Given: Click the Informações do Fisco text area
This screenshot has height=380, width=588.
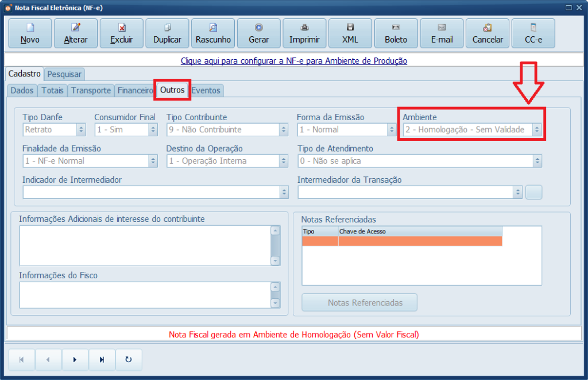Looking at the screenshot, I should [x=145, y=295].
